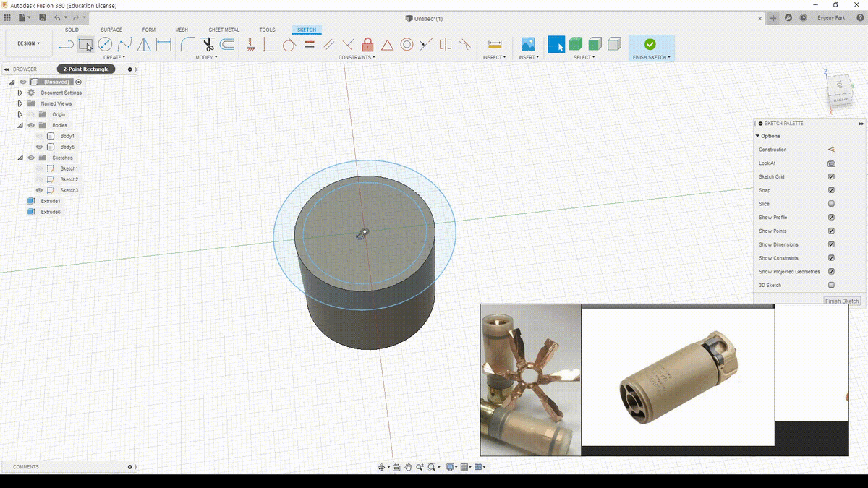Switch to the SHEET METAL tab
The width and height of the screenshot is (868, 488).
click(x=224, y=30)
